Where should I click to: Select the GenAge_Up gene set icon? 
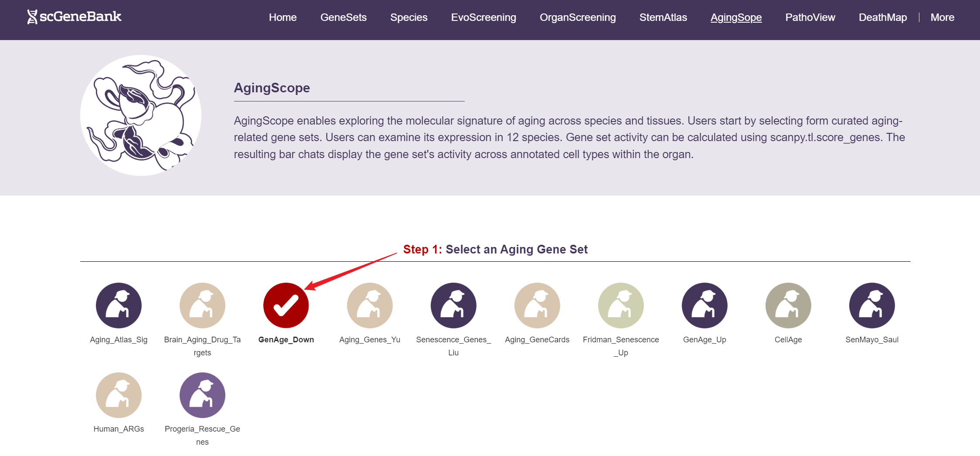(704, 305)
